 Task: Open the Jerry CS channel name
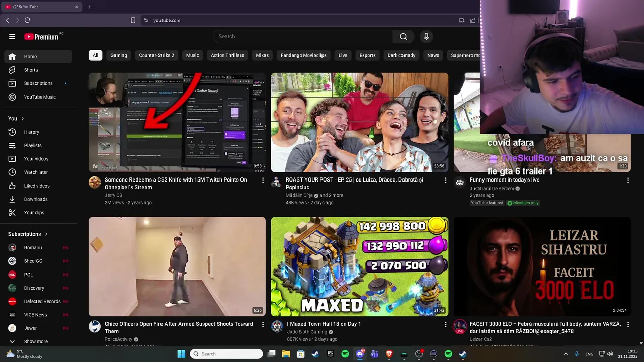click(x=113, y=195)
